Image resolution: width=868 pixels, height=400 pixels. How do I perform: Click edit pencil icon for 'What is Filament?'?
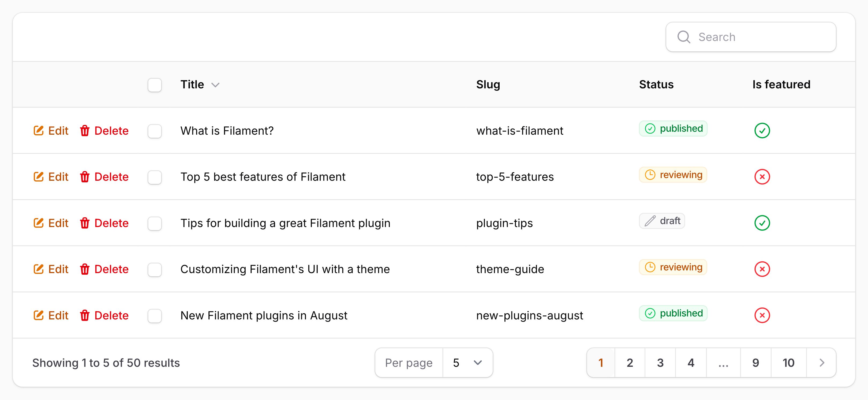(38, 131)
